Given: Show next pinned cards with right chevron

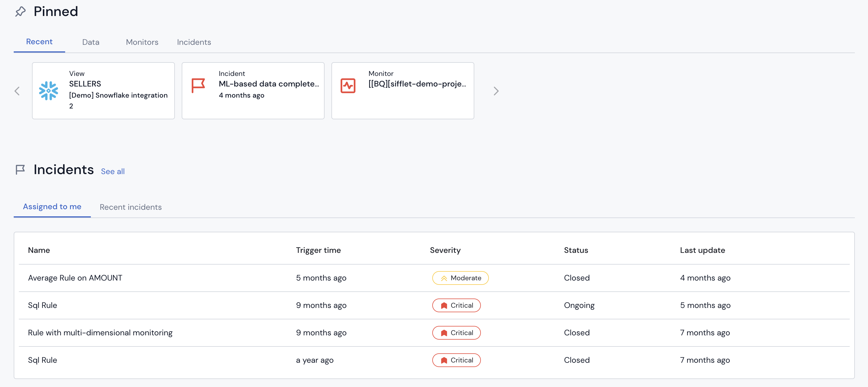Looking at the screenshot, I should [x=496, y=91].
